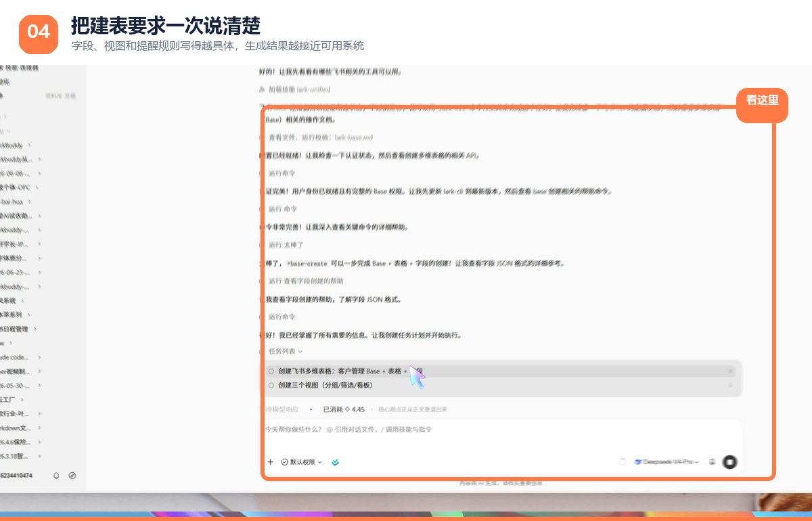Open the 默认权限 permission dropdown
The image size is (812, 521).
(302, 462)
